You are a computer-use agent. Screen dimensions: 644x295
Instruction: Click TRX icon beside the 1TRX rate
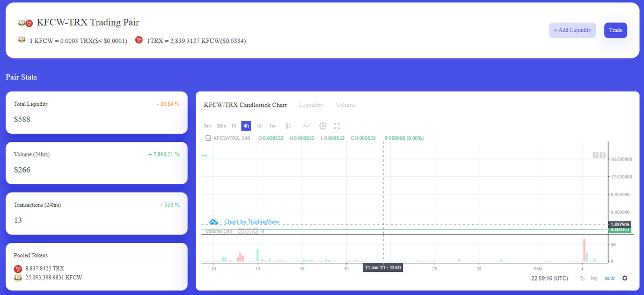coord(138,40)
